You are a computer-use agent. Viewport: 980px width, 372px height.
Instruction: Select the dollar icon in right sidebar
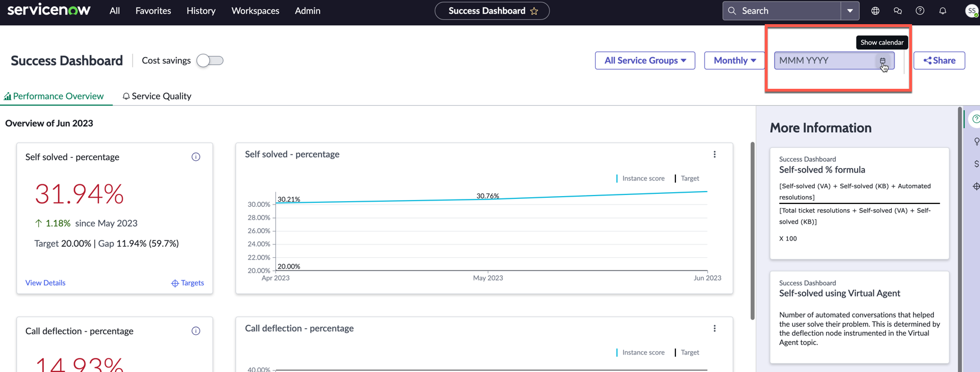tap(977, 164)
